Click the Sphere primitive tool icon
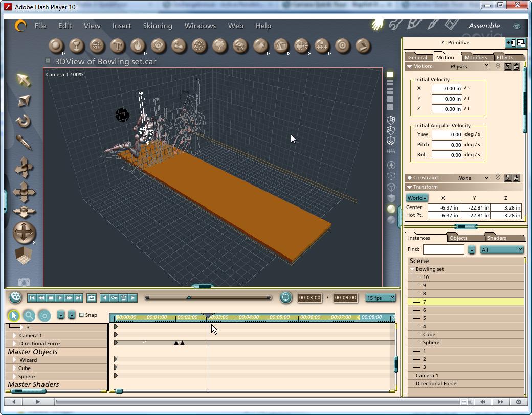This screenshot has height=415, width=532. 56,46
